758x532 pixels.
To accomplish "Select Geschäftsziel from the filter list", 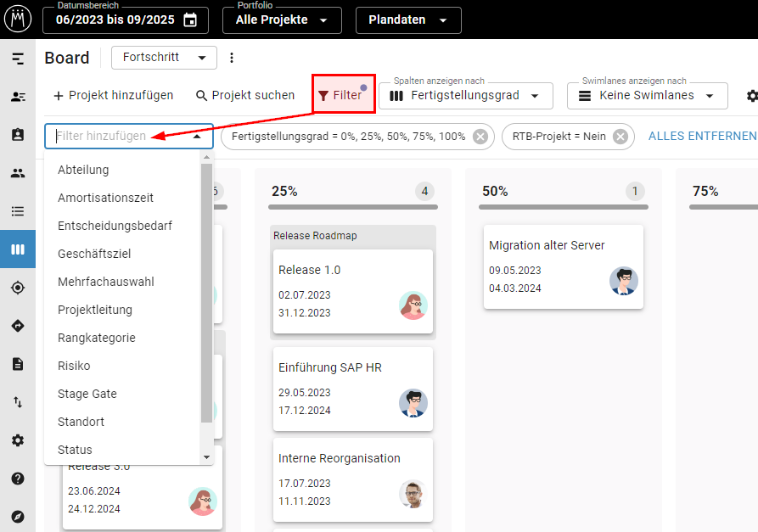I will tap(122, 255).
